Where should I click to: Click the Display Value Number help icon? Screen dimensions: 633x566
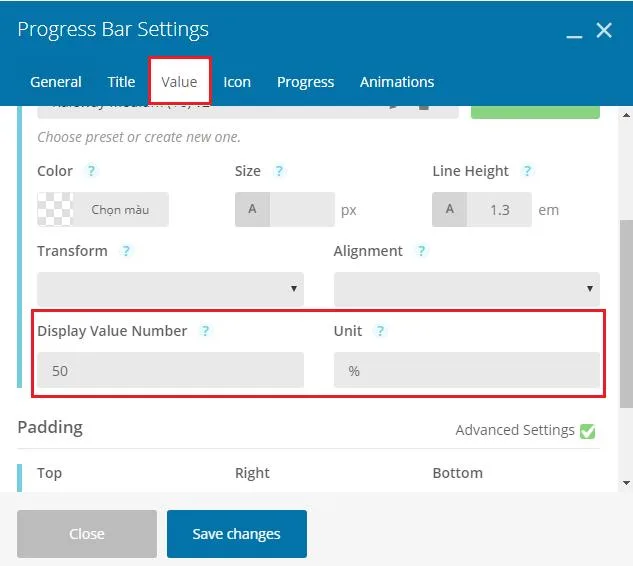pyautogui.click(x=205, y=331)
